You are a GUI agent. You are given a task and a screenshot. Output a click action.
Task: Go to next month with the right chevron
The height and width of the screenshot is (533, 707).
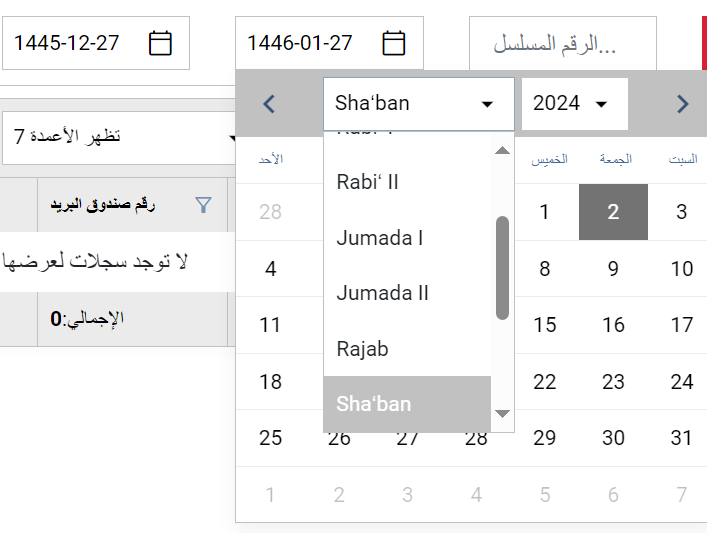[x=683, y=104]
